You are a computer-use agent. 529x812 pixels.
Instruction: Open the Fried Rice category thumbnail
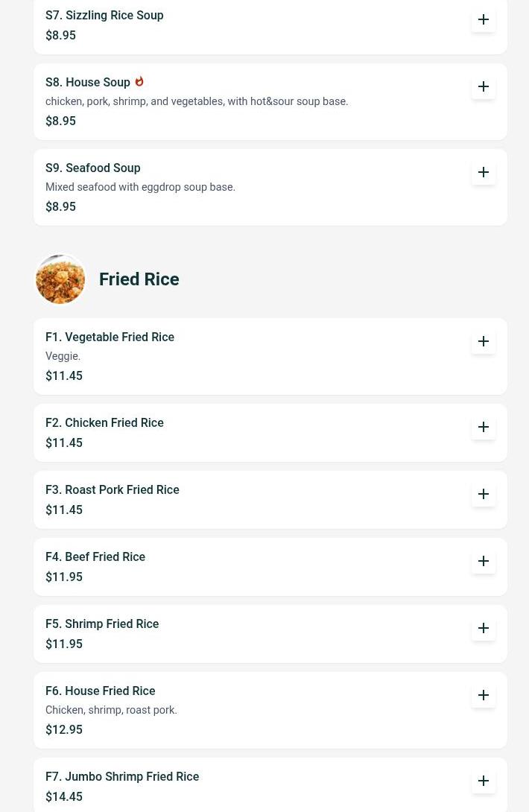pos(60,279)
